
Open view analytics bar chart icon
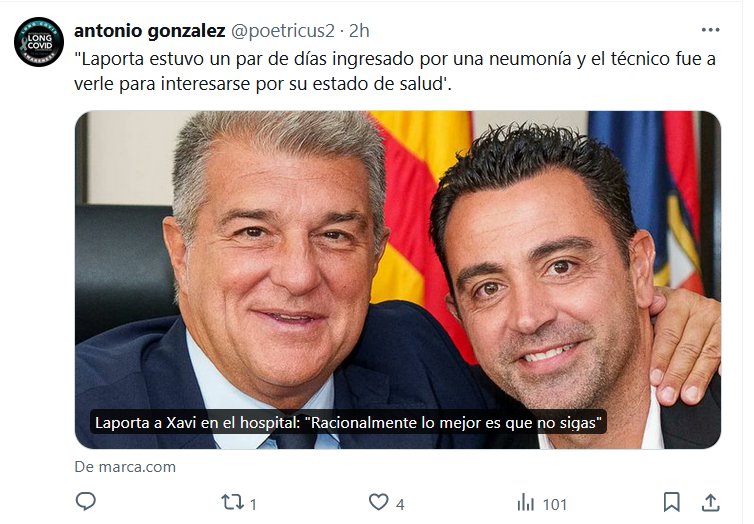[x=526, y=503]
